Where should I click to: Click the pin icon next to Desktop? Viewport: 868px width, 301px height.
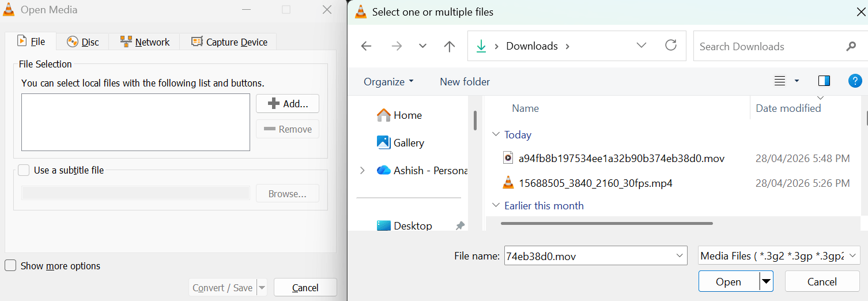pos(460,226)
